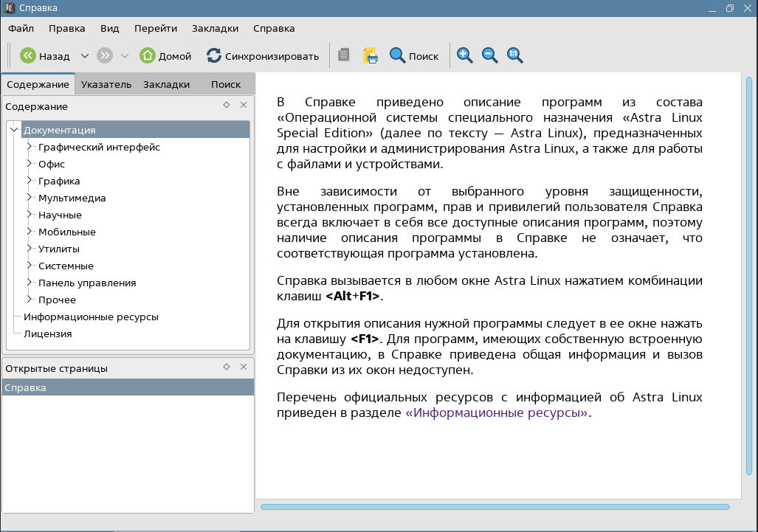Open the Перейти menu
Viewport: 758px width, 532px height.
tap(156, 29)
